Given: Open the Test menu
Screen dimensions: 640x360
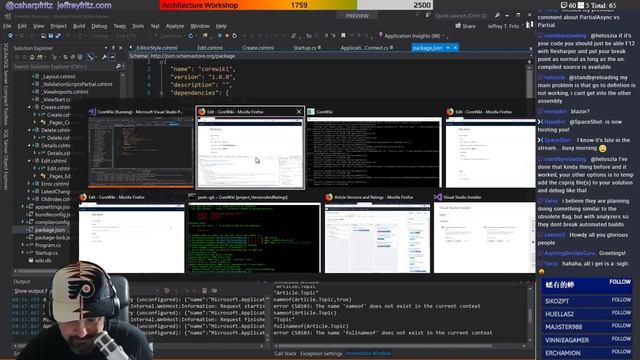Looking at the screenshot, I should [155, 26].
